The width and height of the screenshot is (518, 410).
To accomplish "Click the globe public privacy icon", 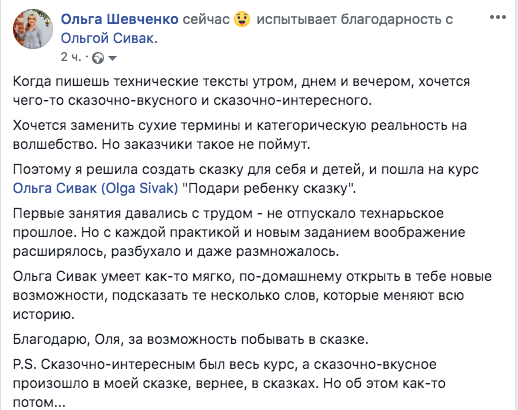I will (x=98, y=58).
